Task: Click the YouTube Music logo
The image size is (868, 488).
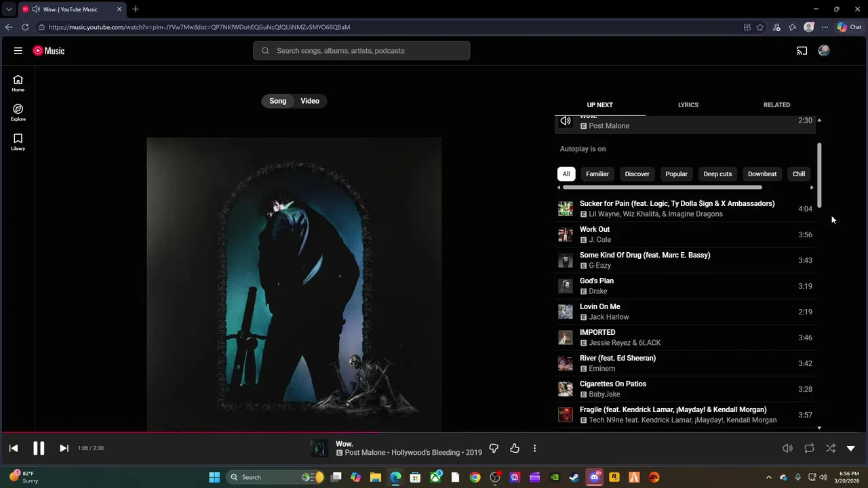Action: (x=49, y=51)
